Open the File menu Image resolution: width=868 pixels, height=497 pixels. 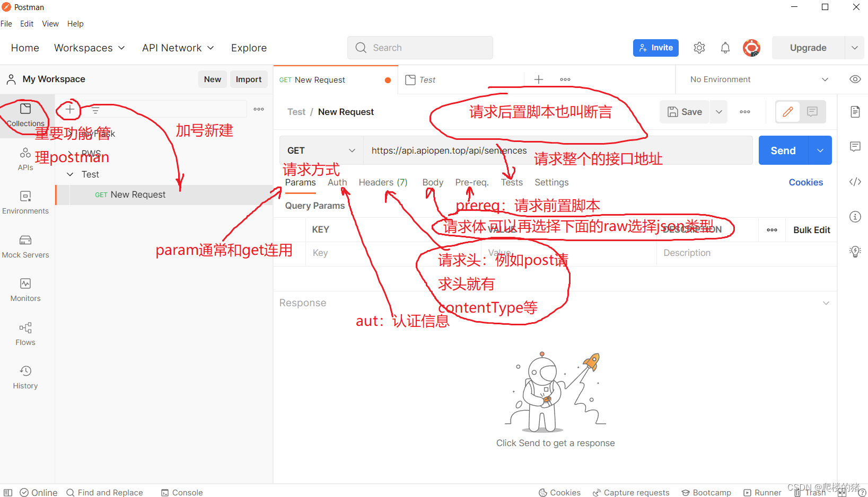click(x=6, y=24)
